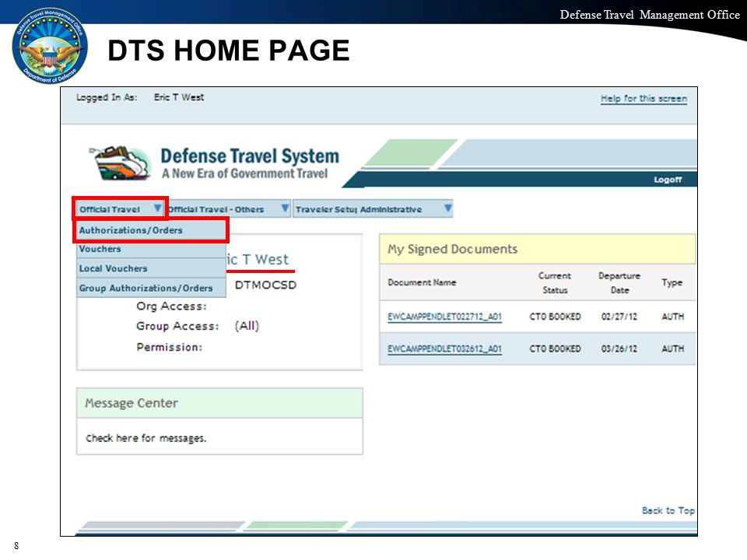This screenshot has height=560, width=747.
Task: Click AUTH type in the 02/27/12 row
Action: pos(672,317)
